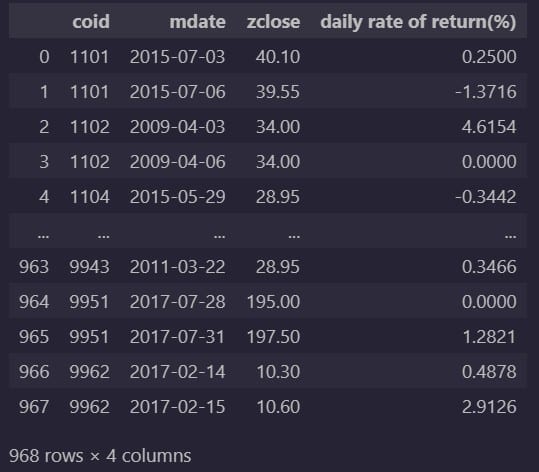Click zclose value 10.60
The width and height of the screenshot is (539, 472).
click(278, 407)
